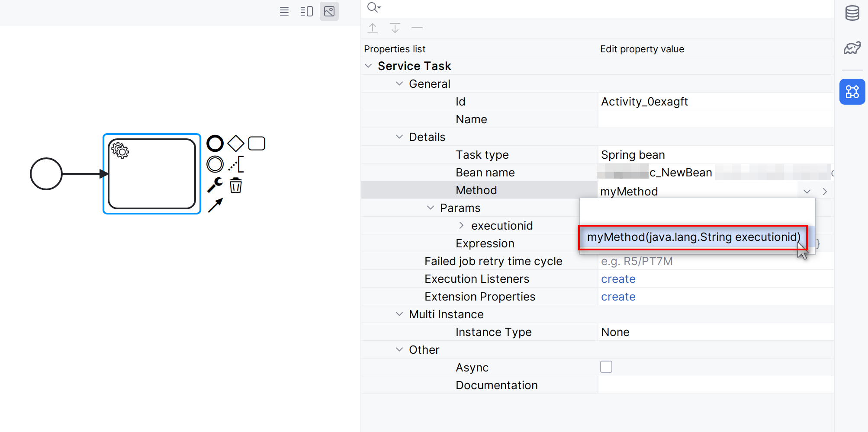Screen dimensions: 868x432
Task: Click the remove (minus) toolbar icon
Action: [417, 28]
